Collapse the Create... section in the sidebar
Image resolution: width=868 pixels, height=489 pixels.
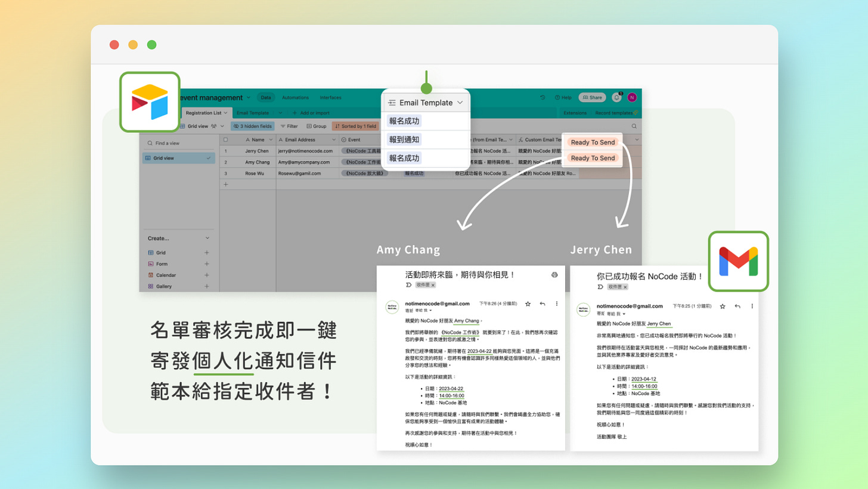click(207, 238)
